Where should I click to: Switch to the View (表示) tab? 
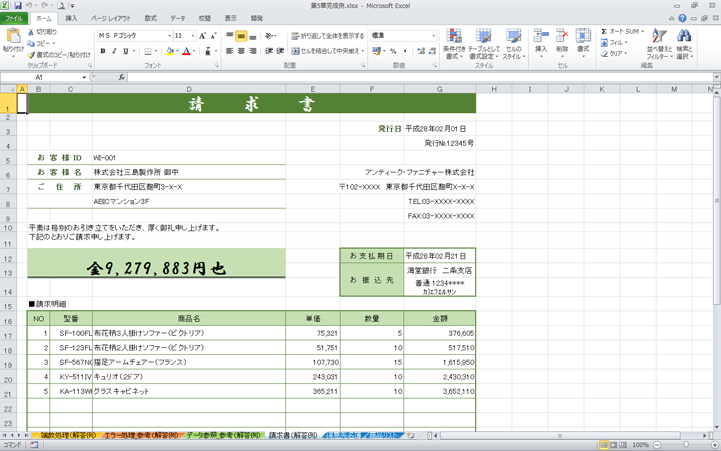[230, 18]
